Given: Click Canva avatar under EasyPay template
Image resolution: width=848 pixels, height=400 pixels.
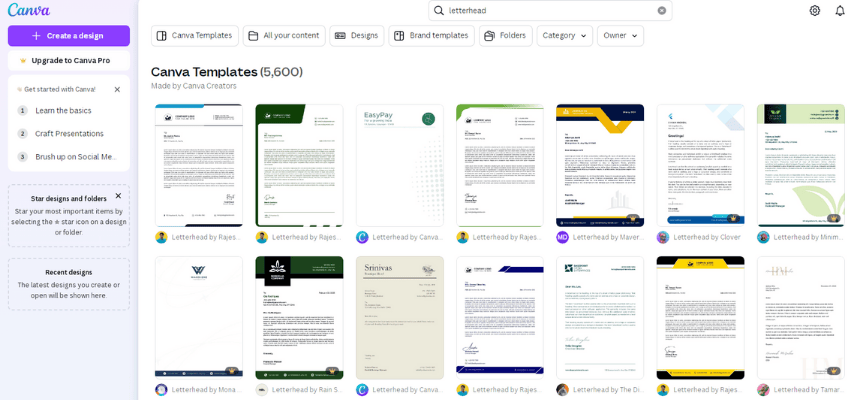Looking at the screenshot, I should 362,237.
